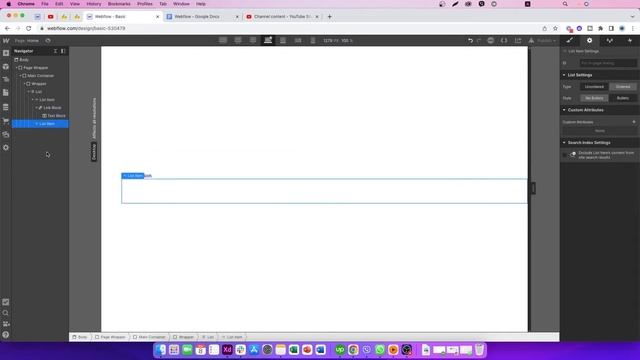Open the audit checklist icon
The height and width of the screenshot is (360, 640).
6,302
